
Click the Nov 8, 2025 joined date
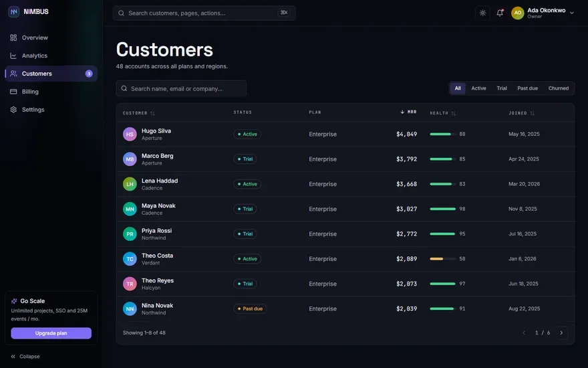pos(523,209)
